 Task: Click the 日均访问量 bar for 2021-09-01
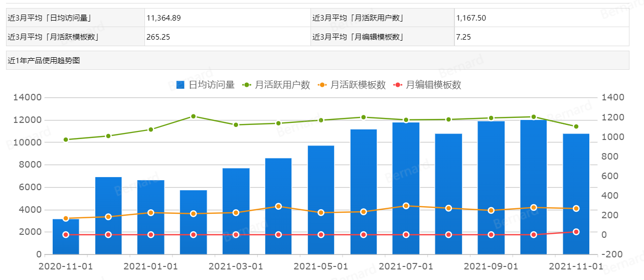tap(491, 188)
